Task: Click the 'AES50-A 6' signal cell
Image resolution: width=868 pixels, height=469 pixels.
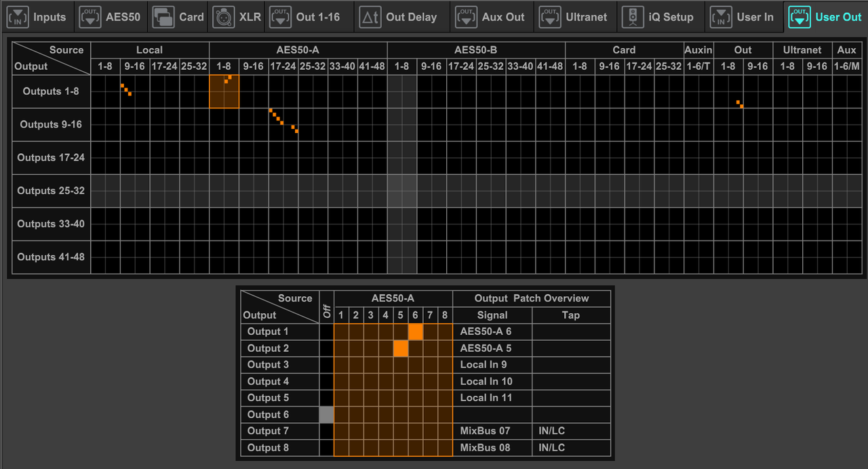Action: pos(492,331)
